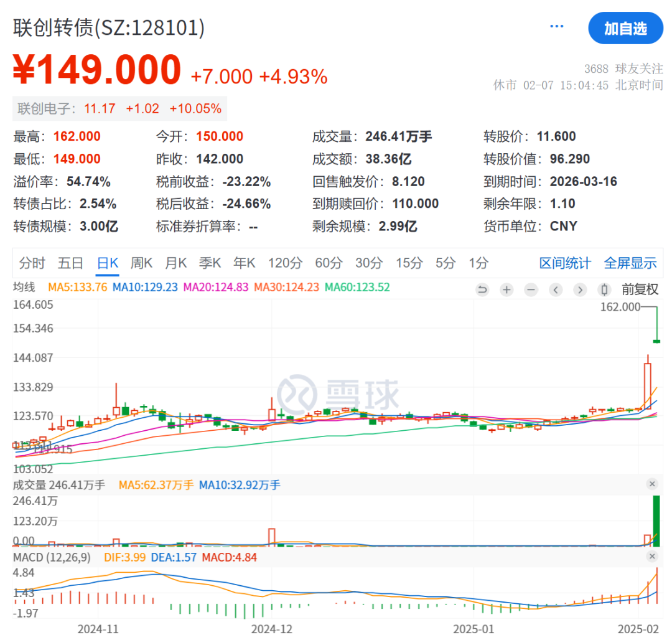Click the 联创转债(SZ:128101) title
Viewport: 672px width, 640px height.
(109, 28)
